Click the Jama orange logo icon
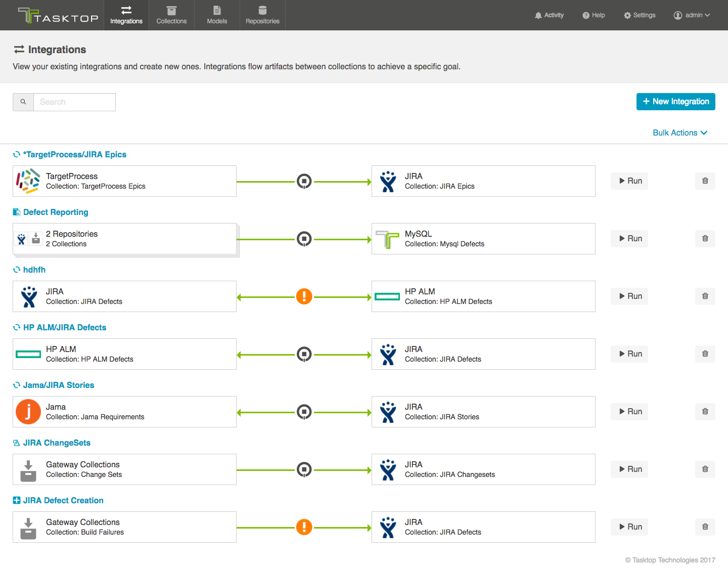The image size is (728, 568). 28,412
